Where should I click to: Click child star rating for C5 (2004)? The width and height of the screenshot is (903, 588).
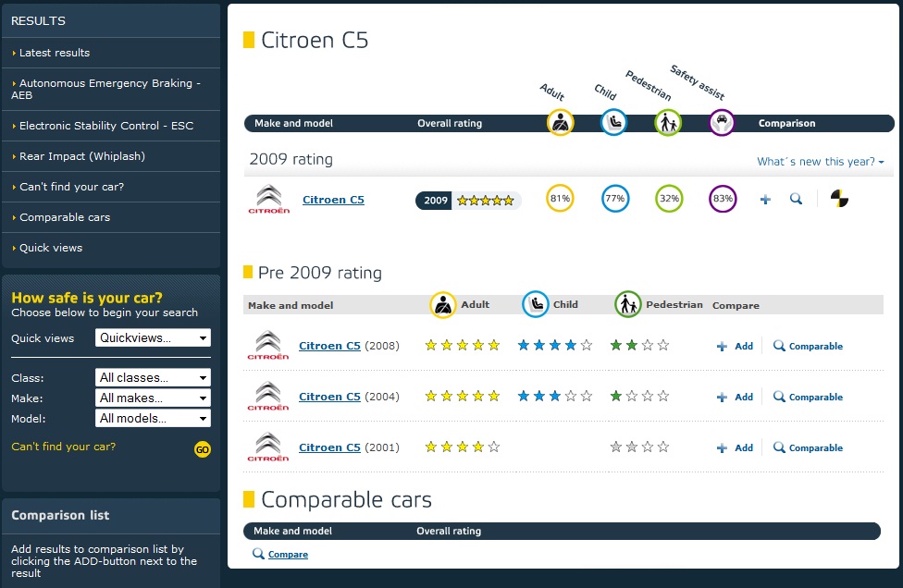(x=555, y=396)
